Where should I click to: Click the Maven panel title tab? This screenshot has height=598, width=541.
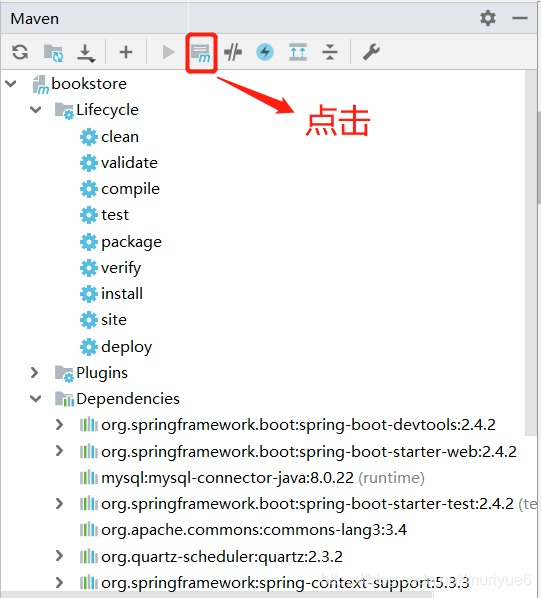point(35,19)
